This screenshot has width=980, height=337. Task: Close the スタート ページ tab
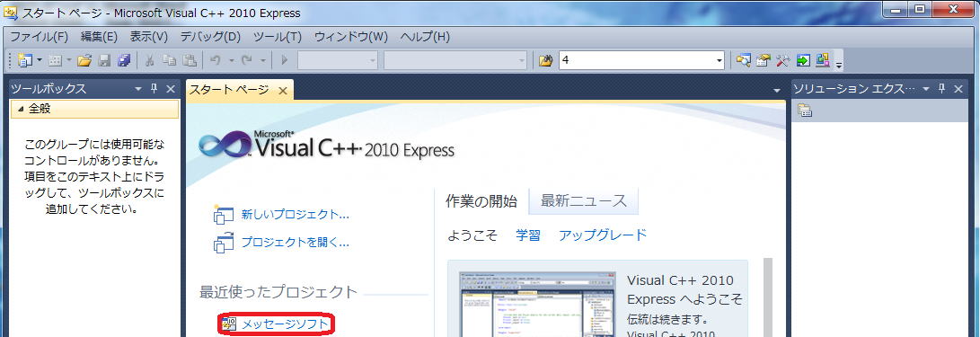pos(282,91)
